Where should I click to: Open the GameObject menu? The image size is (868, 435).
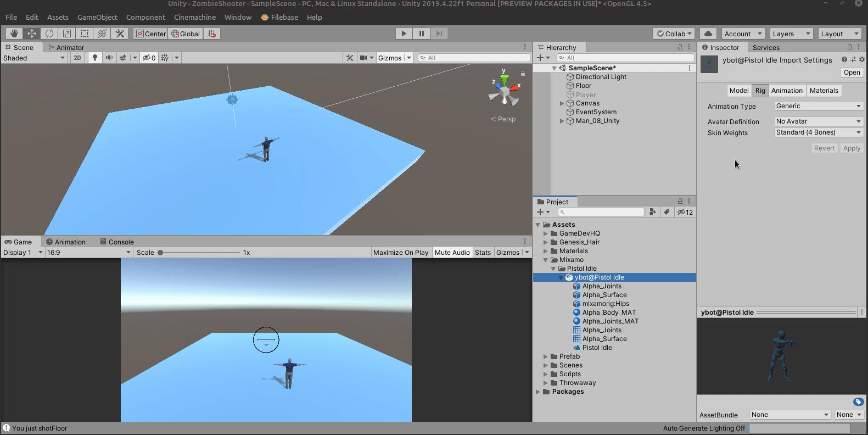[98, 17]
